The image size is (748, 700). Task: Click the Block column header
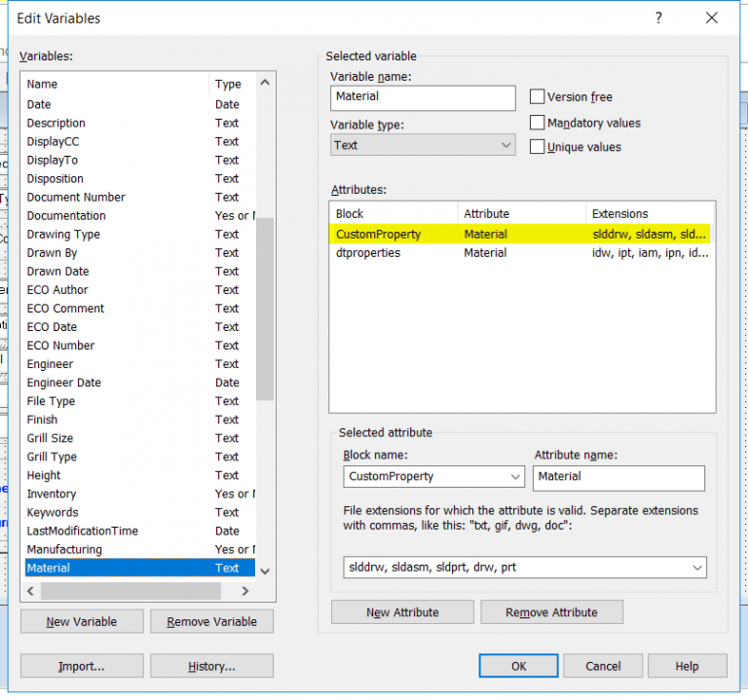click(x=393, y=213)
